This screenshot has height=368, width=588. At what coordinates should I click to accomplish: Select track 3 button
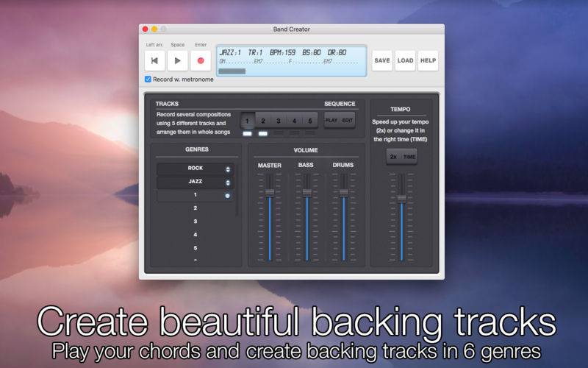279,121
